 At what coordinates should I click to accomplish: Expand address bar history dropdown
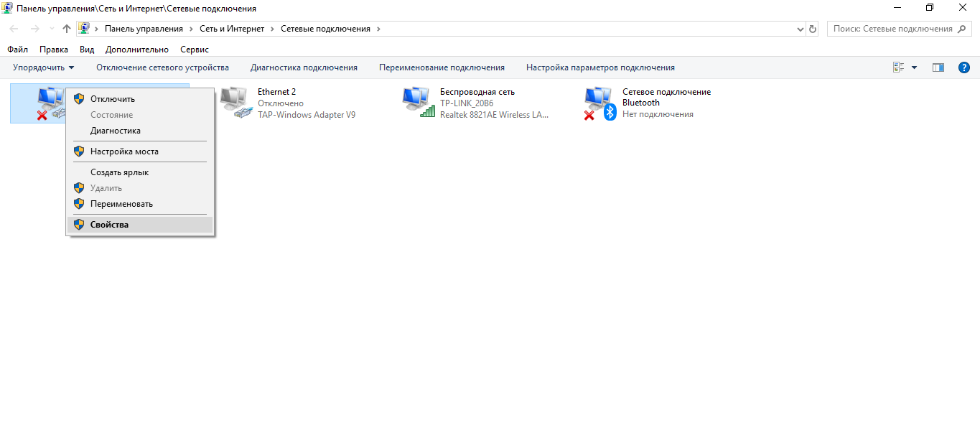801,29
